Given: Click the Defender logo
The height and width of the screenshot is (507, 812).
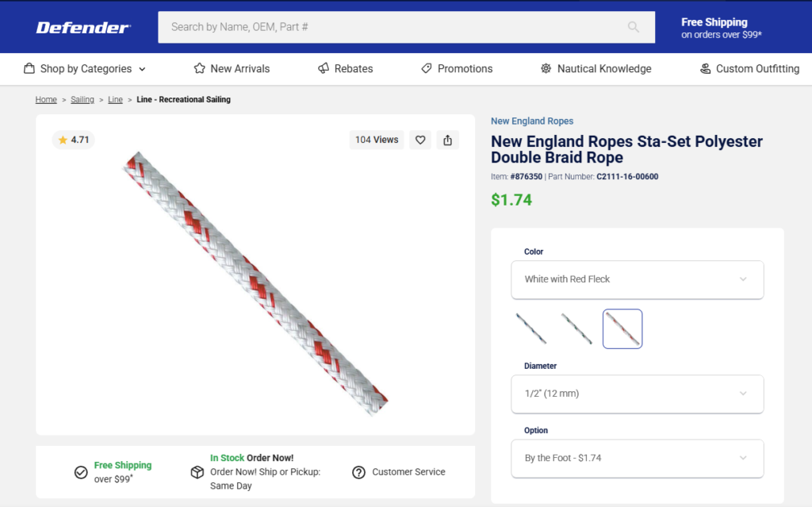Looking at the screenshot, I should pos(83,28).
